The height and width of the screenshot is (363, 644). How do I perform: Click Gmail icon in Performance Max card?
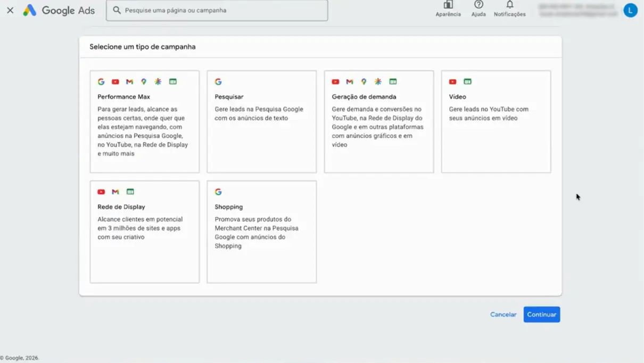(x=129, y=81)
